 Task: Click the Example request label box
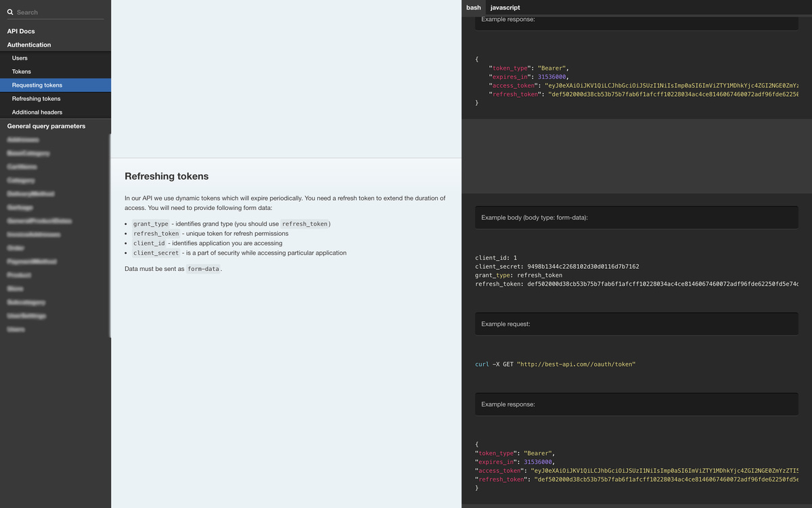pyautogui.click(x=636, y=324)
